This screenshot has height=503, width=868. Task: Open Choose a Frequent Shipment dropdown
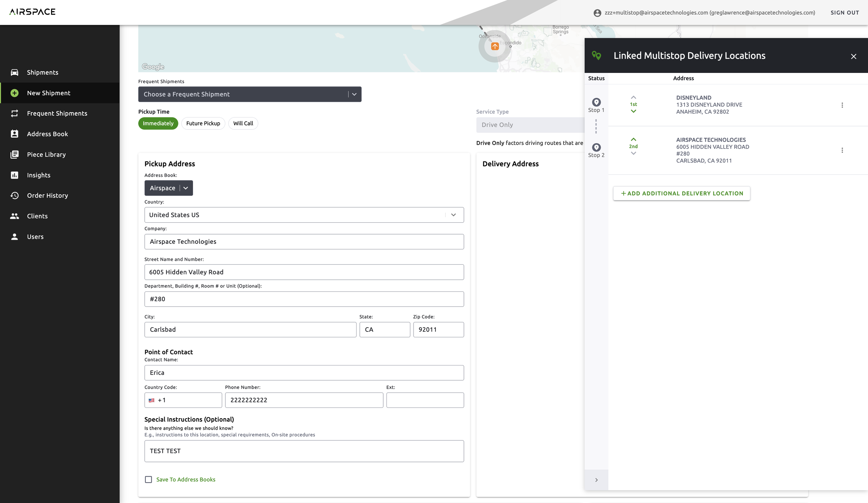point(250,94)
